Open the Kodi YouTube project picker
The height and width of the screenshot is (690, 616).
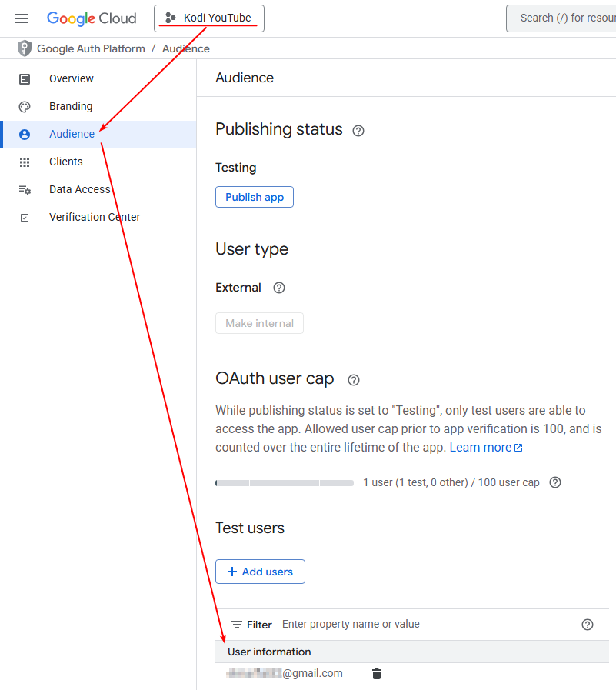(x=209, y=18)
